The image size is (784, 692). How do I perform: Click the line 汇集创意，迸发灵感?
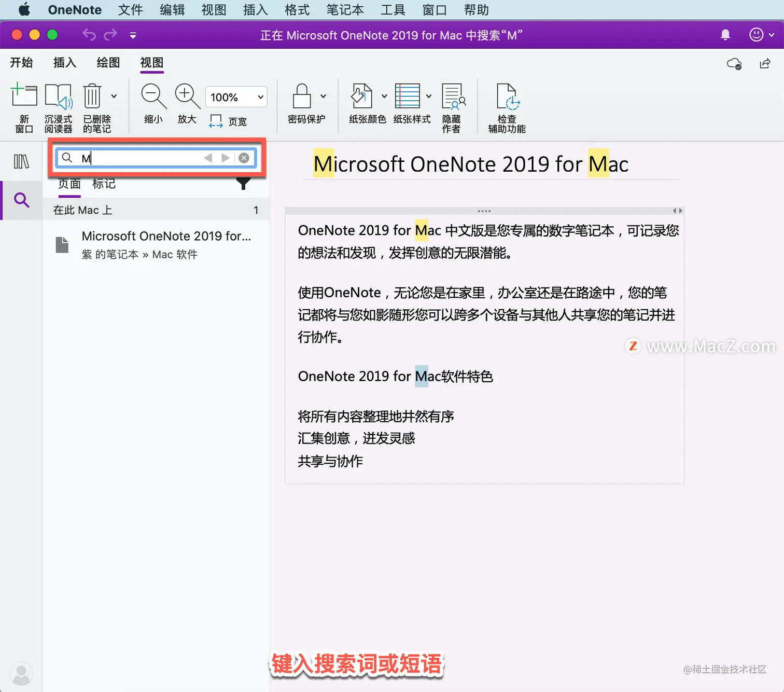pos(356,438)
